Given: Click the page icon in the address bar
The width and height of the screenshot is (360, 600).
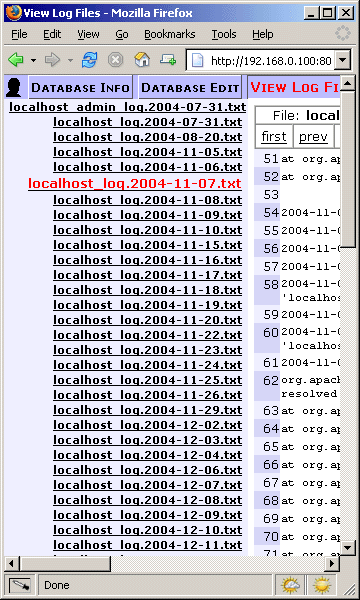Looking at the screenshot, I should coord(197,60).
